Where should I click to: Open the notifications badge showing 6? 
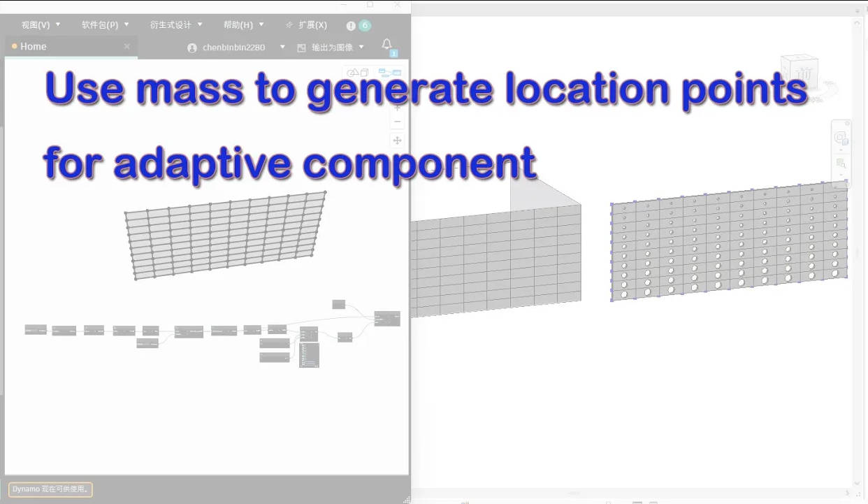point(363,25)
